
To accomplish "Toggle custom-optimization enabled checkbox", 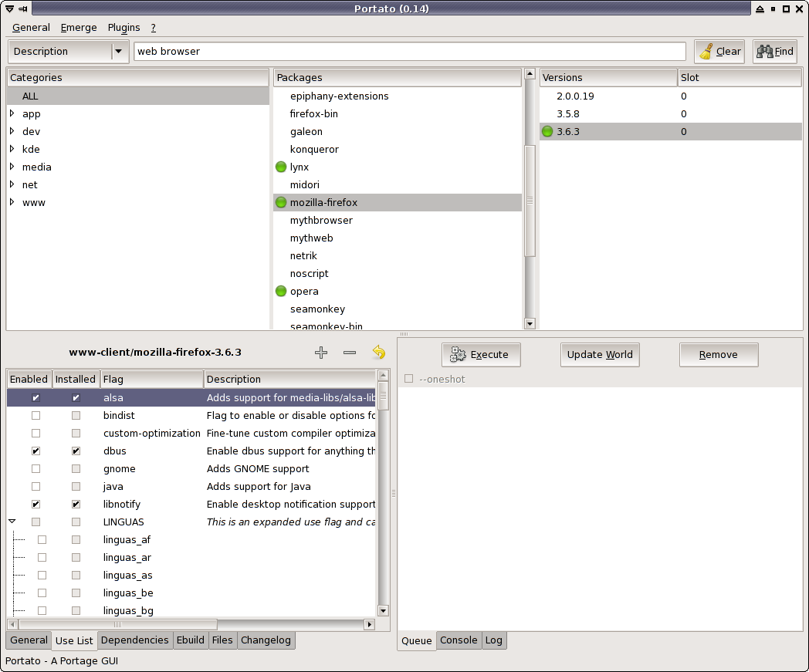I will pos(36,434).
